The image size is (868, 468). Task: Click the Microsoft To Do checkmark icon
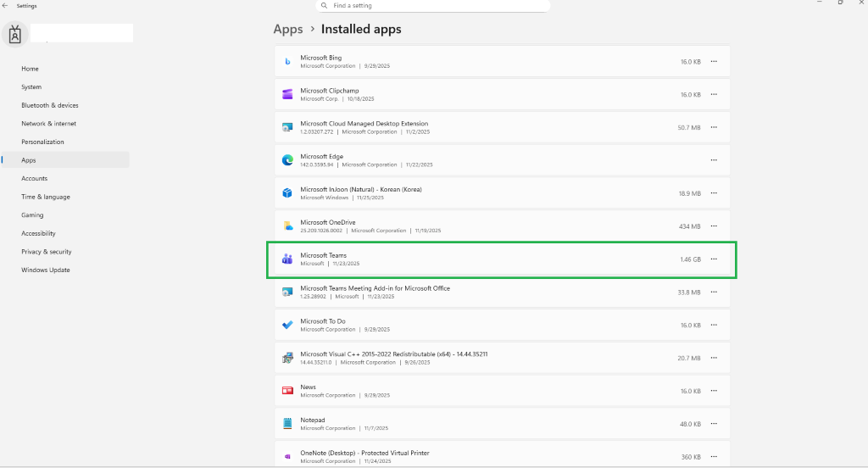coord(287,325)
